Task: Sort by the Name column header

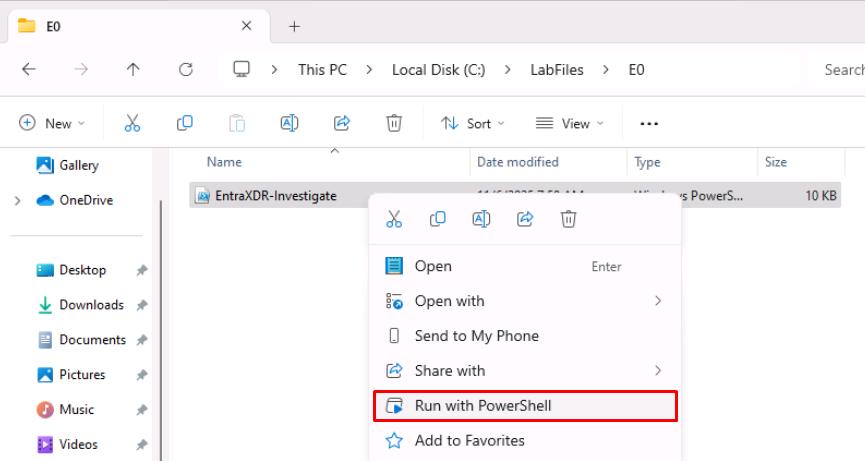Action: tap(224, 162)
